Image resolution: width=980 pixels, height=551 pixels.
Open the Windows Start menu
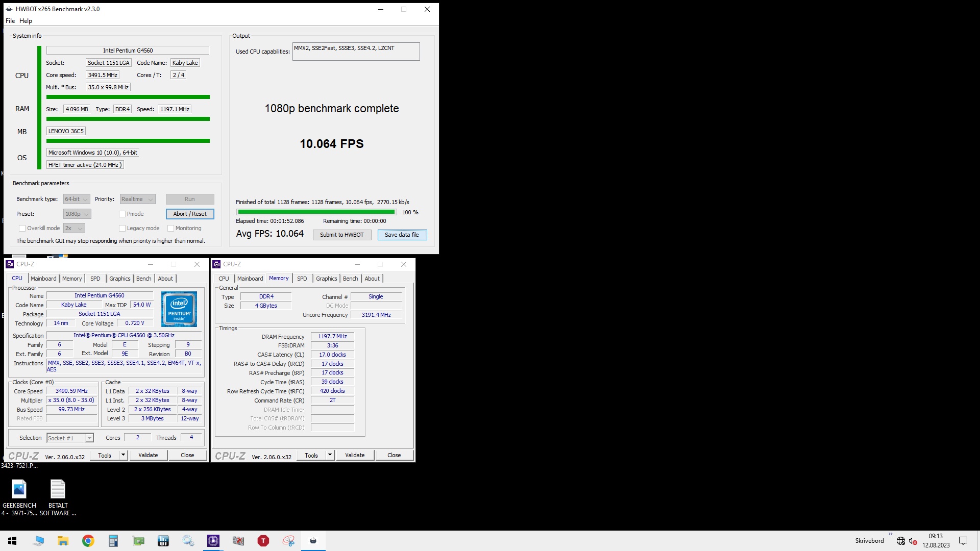coord(12,541)
